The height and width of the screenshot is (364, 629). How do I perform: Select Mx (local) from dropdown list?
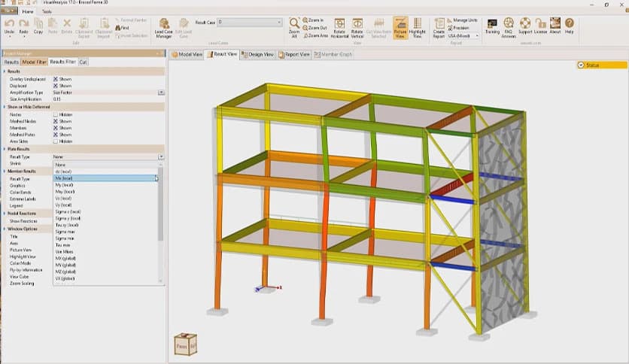click(105, 178)
